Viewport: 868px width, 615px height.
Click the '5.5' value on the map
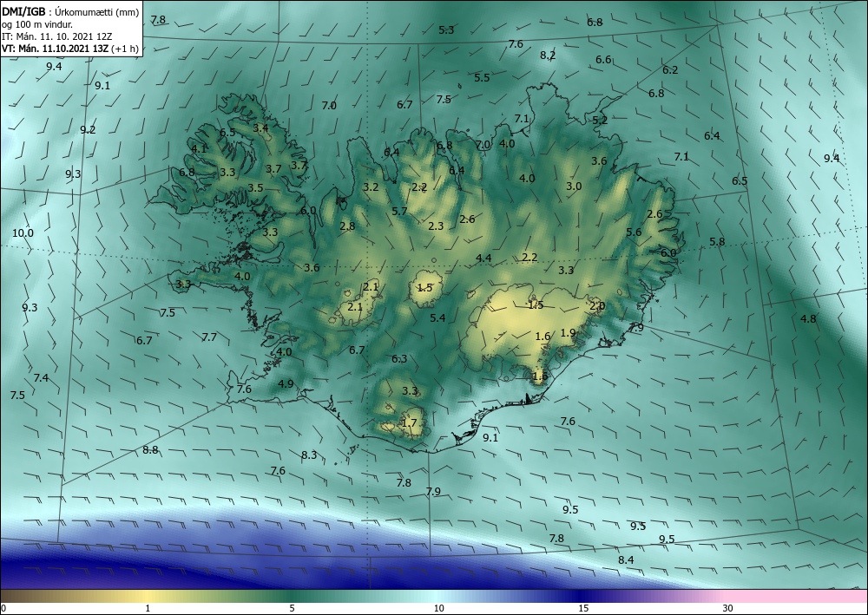pyautogui.click(x=482, y=78)
